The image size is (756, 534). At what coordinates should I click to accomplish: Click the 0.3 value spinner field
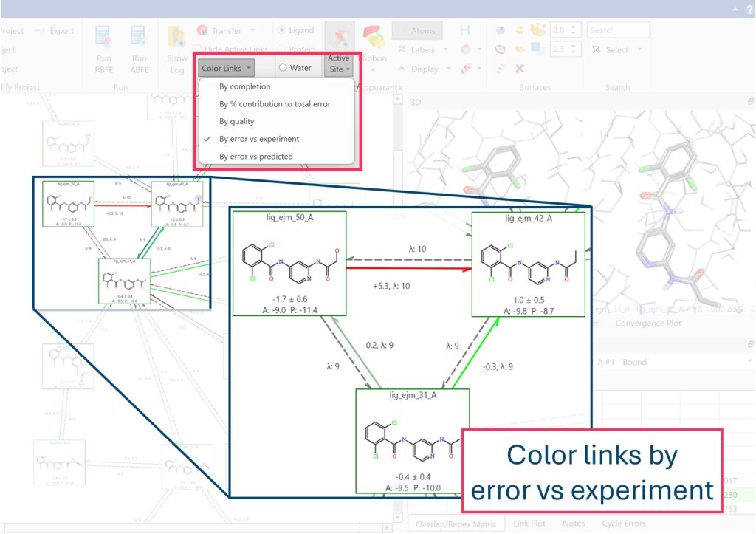click(x=565, y=49)
